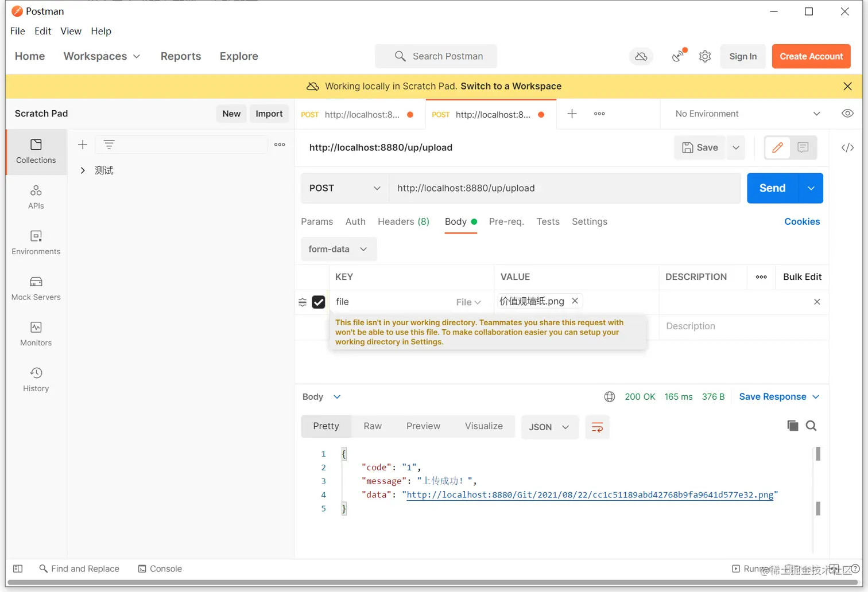Image resolution: width=868 pixels, height=592 pixels.
Task: Open Postman settings gear
Action: [x=705, y=56]
